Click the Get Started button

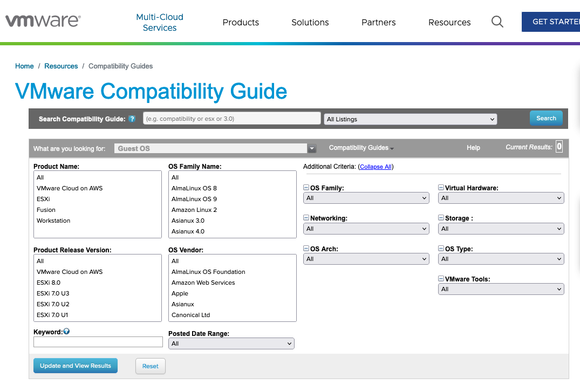point(551,22)
